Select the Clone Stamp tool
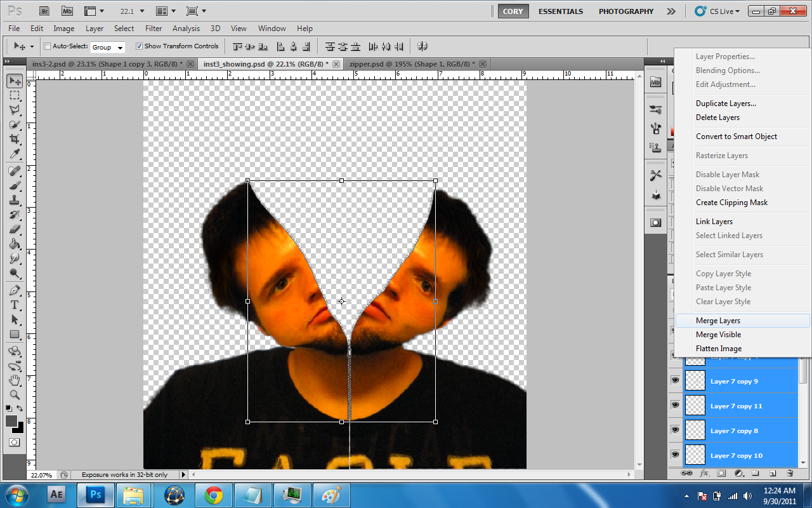The image size is (812, 508). [15, 200]
